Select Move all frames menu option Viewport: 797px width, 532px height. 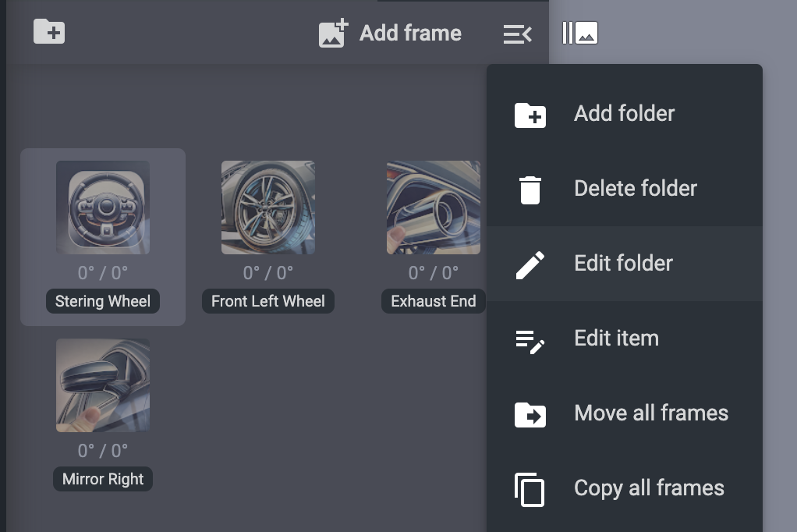tap(650, 413)
